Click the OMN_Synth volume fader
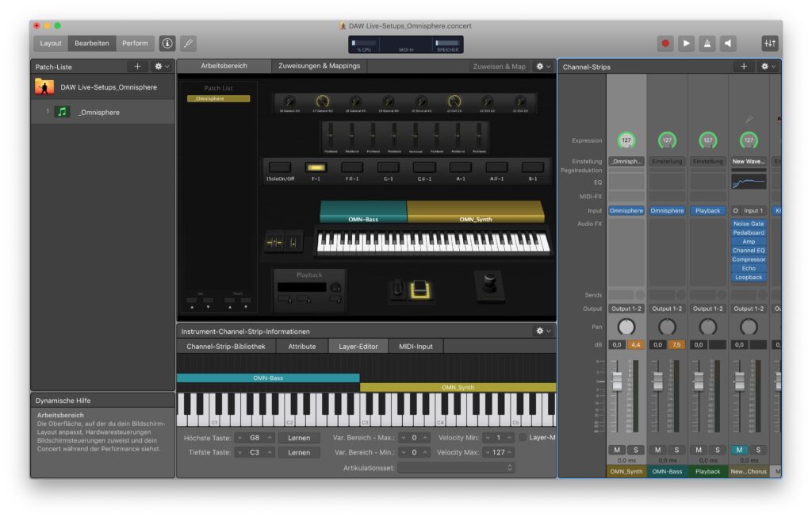812x518 pixels. tap(617, 382)
